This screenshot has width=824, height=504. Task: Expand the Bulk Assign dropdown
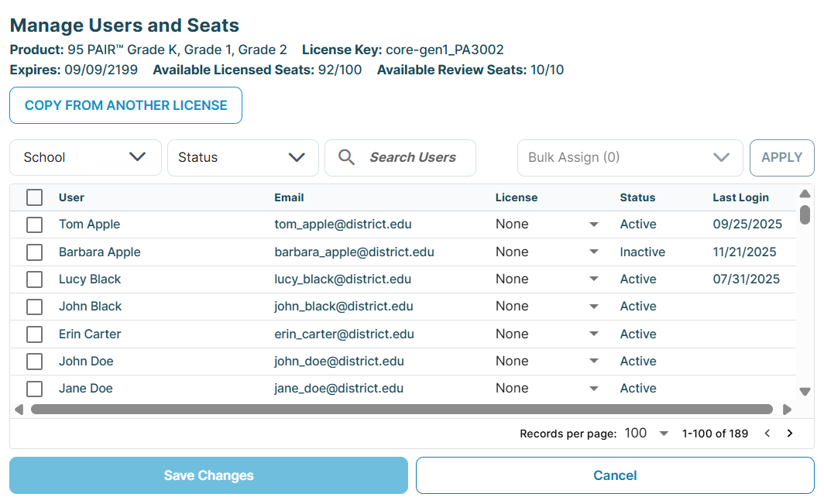point(630,158)
